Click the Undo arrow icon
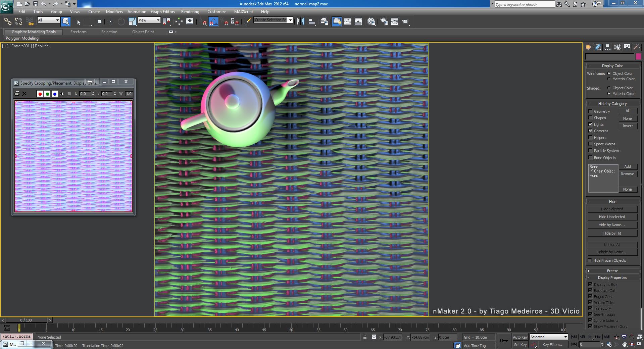This screenshot has height=349, width=644. click(44, 4)
